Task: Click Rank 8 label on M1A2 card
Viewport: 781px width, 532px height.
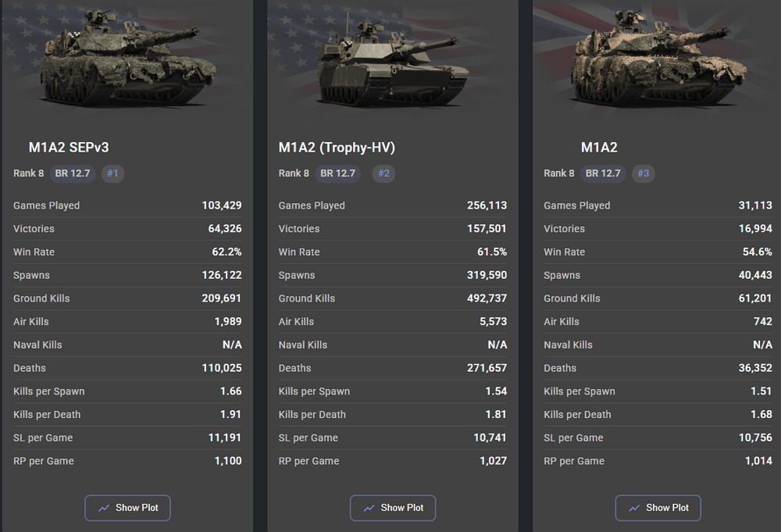Action: [x=559, y=173]
